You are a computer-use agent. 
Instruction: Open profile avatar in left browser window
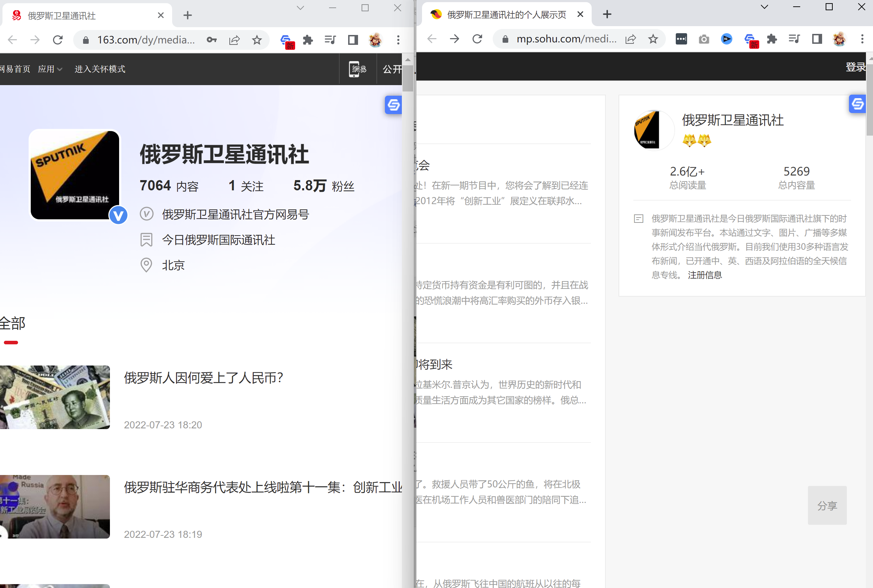[375, 40]
